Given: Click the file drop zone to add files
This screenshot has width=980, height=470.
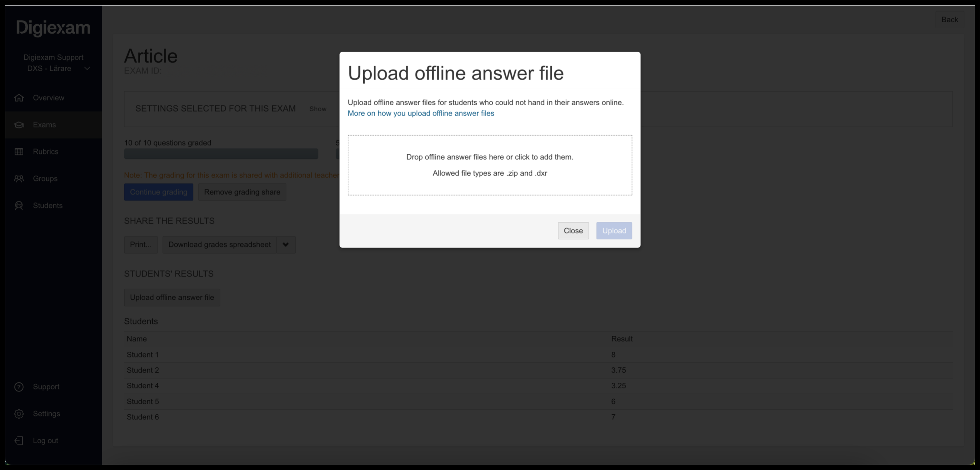Looking at the screenshot, I should (490, 165).
